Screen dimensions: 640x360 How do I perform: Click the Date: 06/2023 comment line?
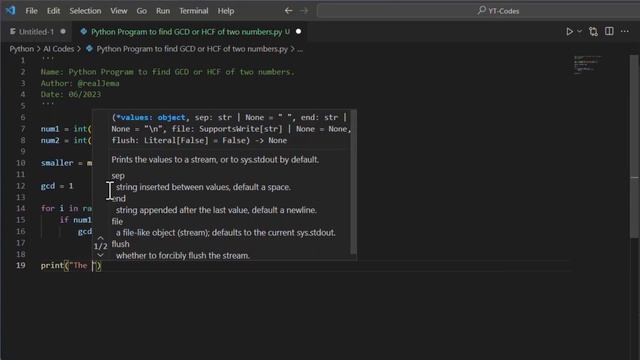71,94
